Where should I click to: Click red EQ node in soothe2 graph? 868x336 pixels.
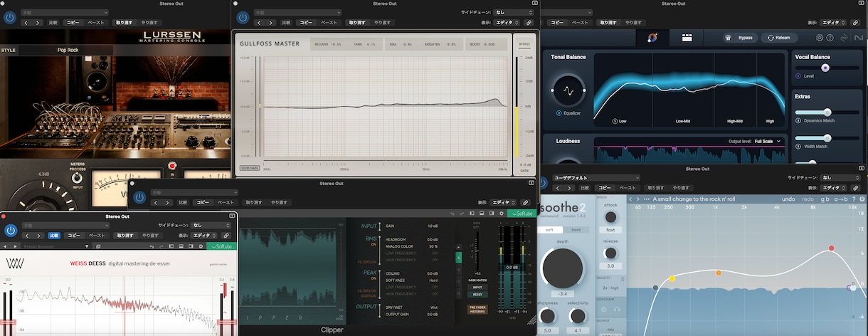(x=830, y=248)
